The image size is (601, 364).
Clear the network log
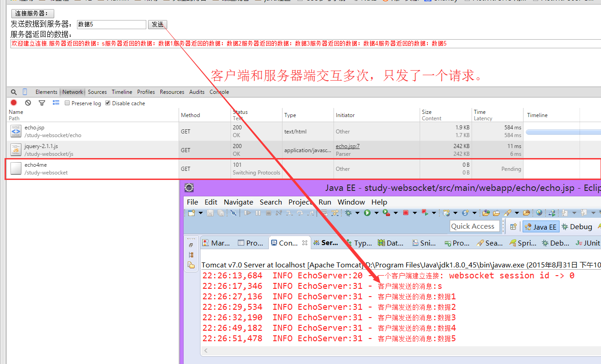pyautogui.click(x=28, y=103)
